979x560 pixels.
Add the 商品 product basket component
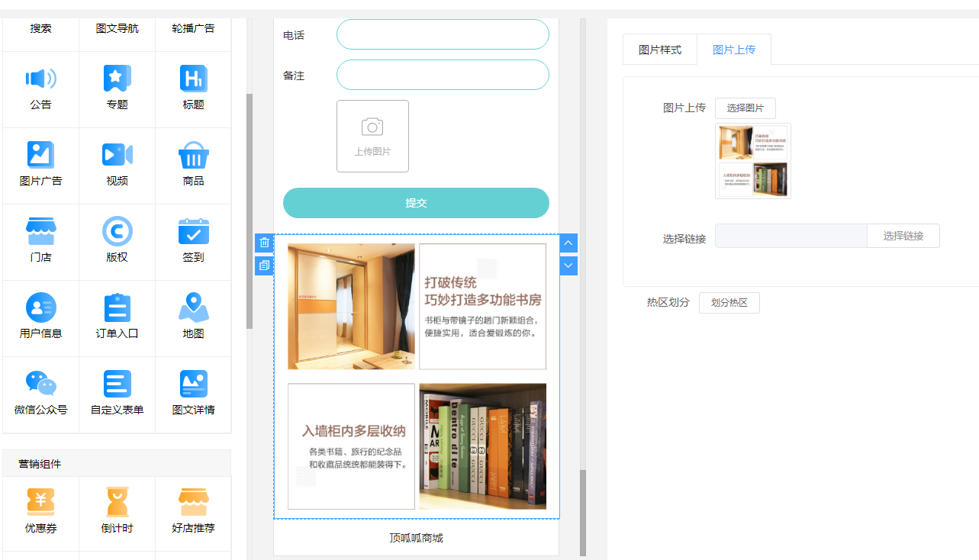(x=193, y=166)
